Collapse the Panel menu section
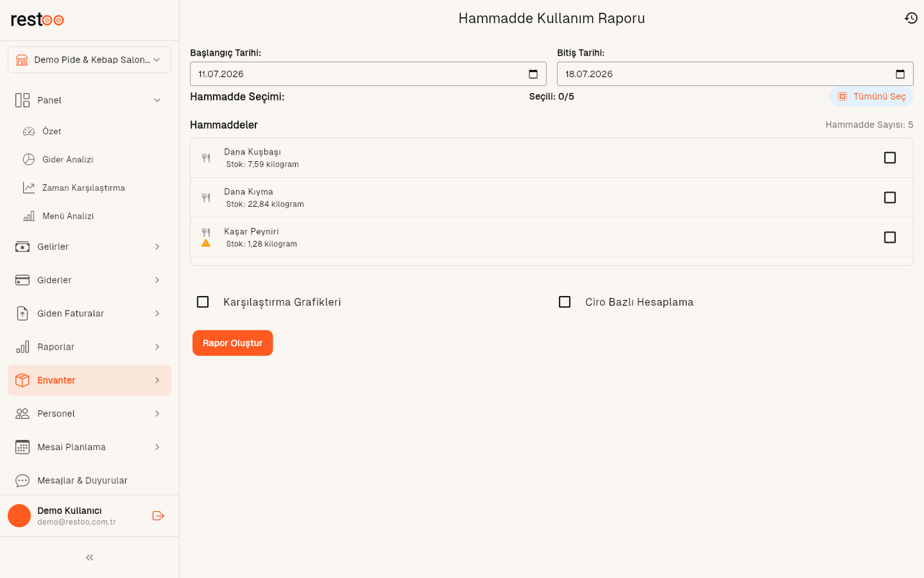The height and width of the screenshot is (578, 924). point(157,100)
